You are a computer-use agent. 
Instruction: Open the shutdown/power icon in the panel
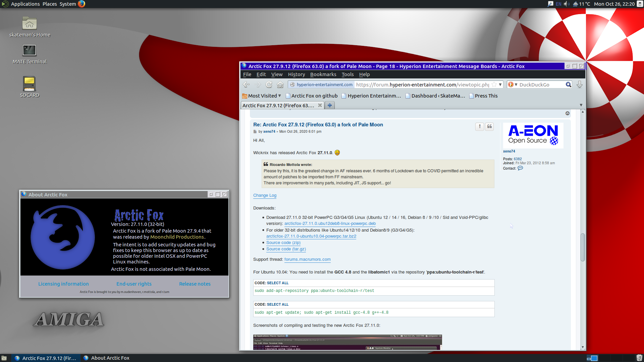[x=640, y=4]
